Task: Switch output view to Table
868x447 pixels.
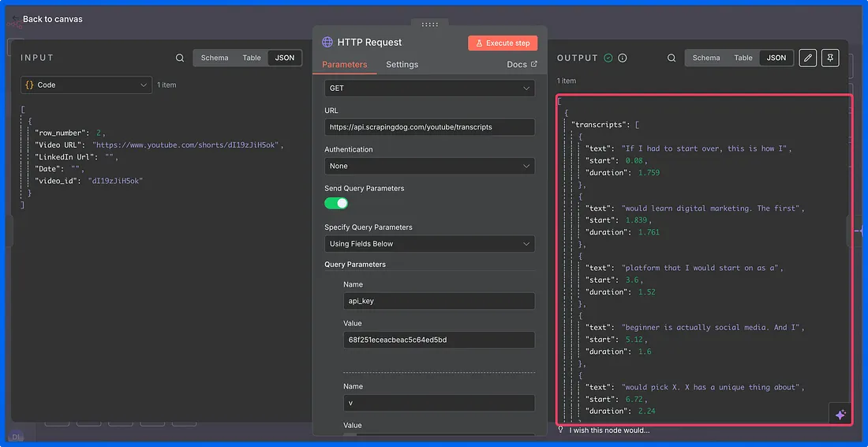Action: [x=743, y=58]
